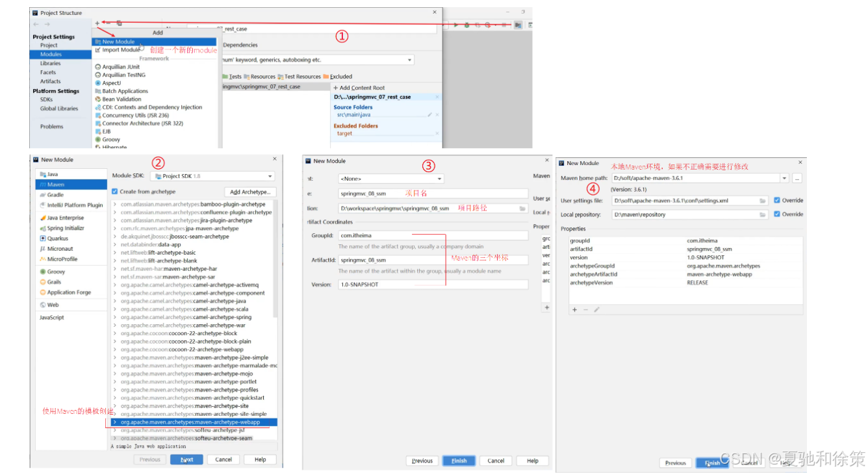Mark folder as Excluded
This screenshot has height=473, width=868.
point(338,77)
